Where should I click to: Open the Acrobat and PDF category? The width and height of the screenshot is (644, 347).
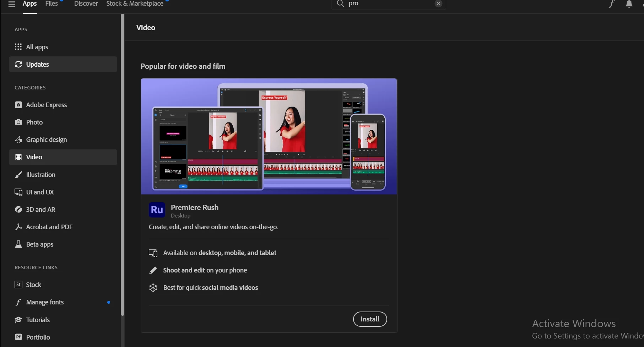click(x=63, y=227)
